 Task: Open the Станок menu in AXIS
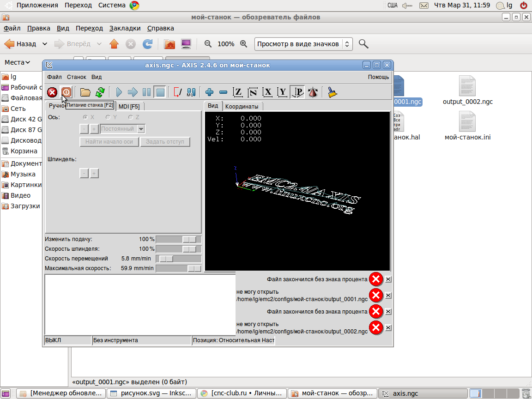[x=76, y=77]
